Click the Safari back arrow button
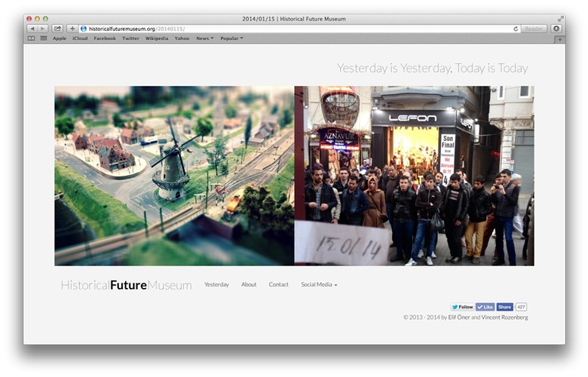The width and height of the screenshot is (588, 377). pos(32,29)
